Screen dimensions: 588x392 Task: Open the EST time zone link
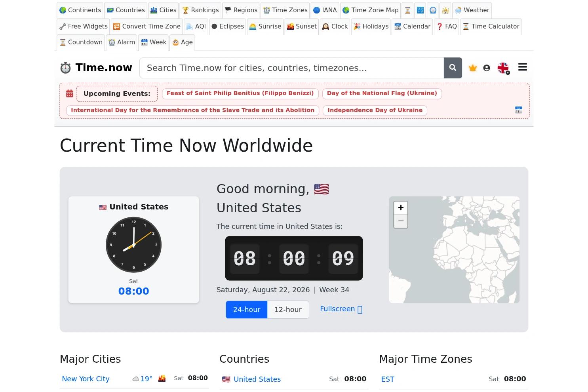tap(388, 379)
